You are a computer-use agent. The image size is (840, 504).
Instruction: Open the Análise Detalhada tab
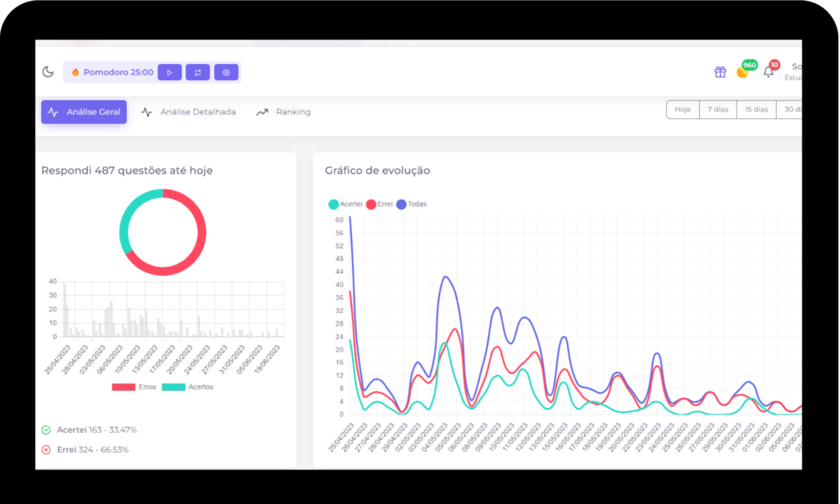click(189, 111)
